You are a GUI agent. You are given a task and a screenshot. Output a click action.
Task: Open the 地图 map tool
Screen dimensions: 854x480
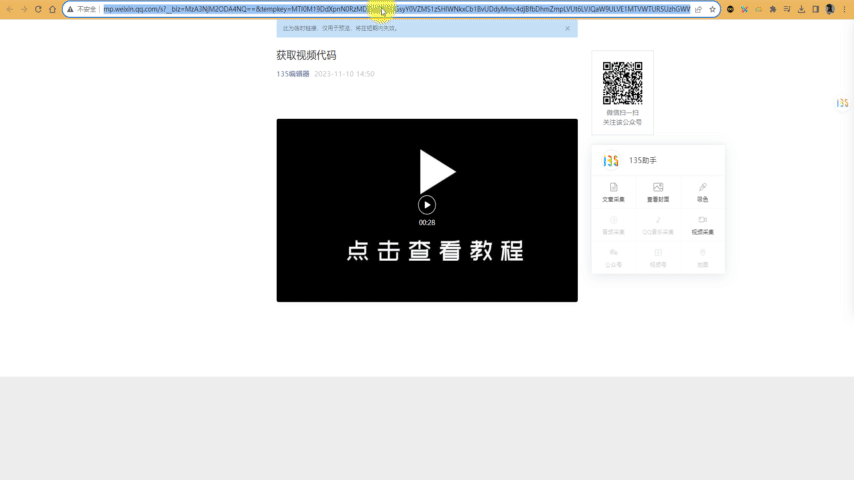pyautogui.click(x=703, y=258)
